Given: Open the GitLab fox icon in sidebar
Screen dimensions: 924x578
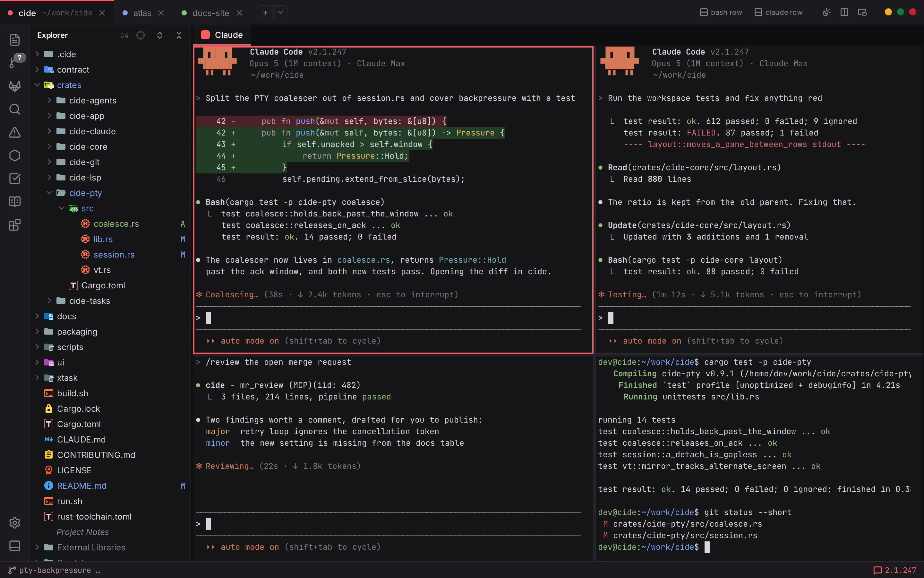Looking at the screenshot, I should 14,86.
